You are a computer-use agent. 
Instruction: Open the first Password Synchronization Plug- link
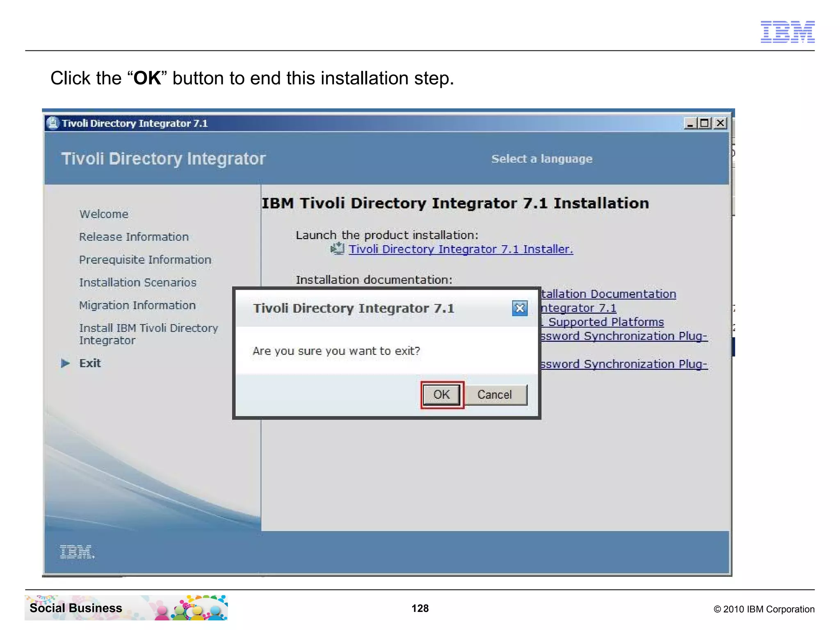click(624, 336)
